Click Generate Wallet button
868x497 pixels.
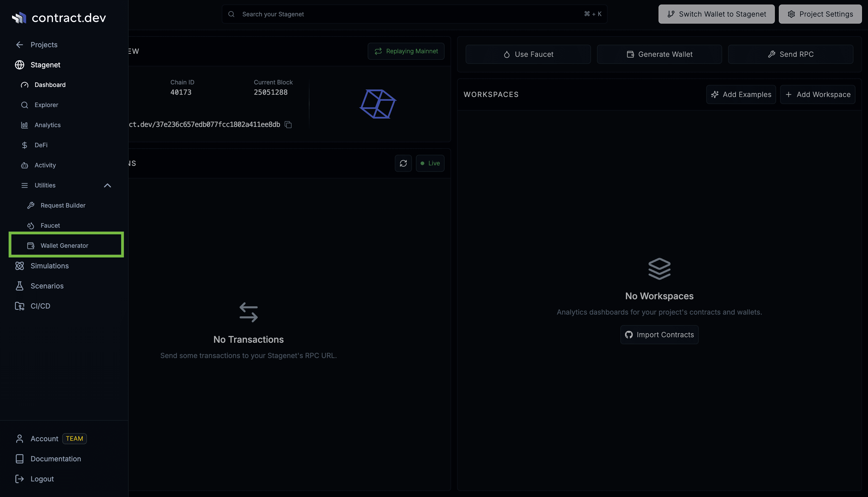point(659,54)
